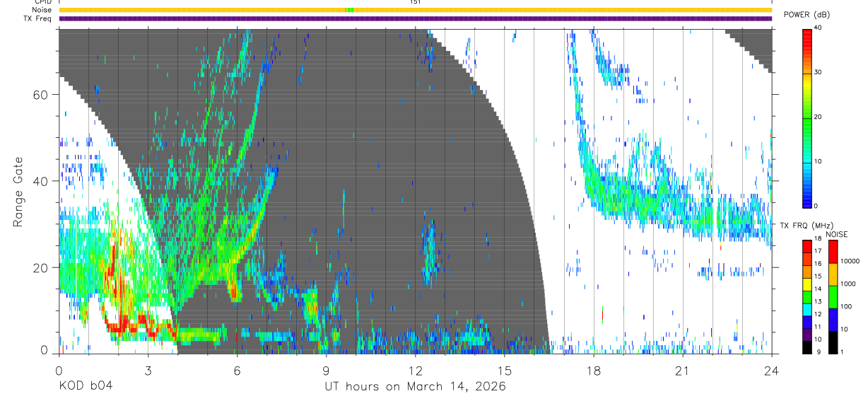Click the '16' label on the TX FRQ scale
868x401 pixels.
coord(819,263)
